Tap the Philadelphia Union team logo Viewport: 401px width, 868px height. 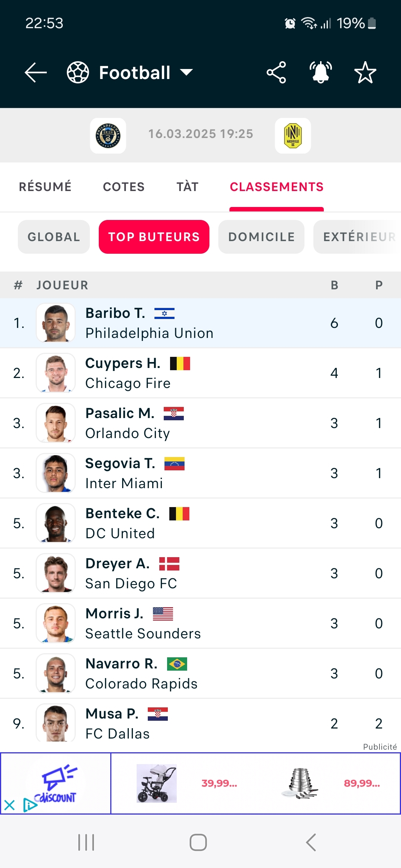108,136
